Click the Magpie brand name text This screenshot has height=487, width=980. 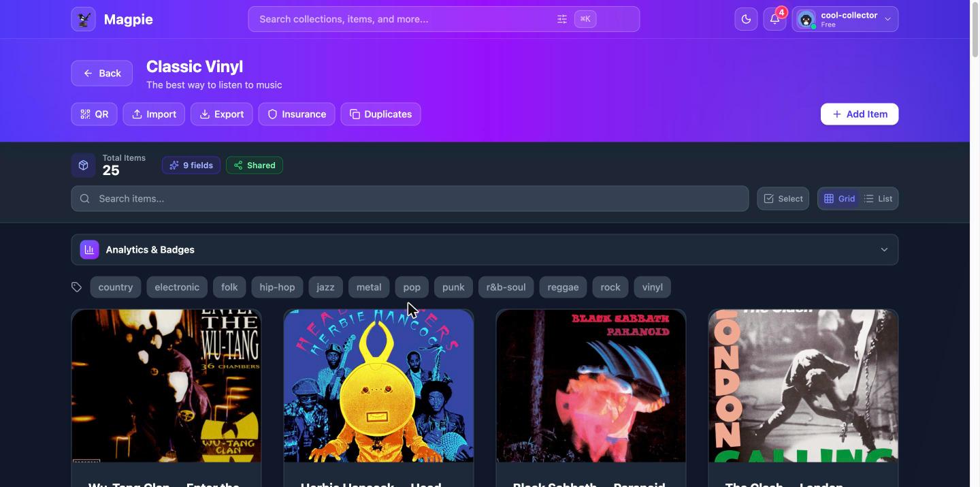[x=129, y=19]
